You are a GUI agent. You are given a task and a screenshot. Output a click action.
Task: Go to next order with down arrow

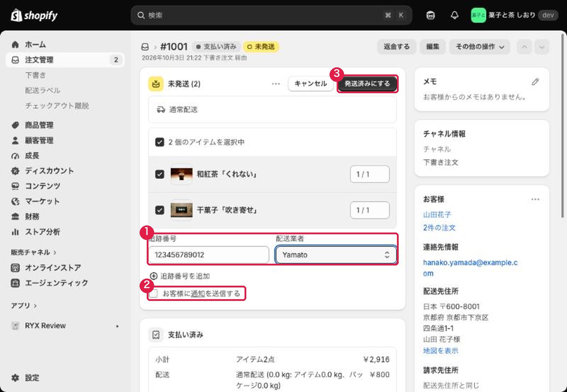(x=542, y=47)
